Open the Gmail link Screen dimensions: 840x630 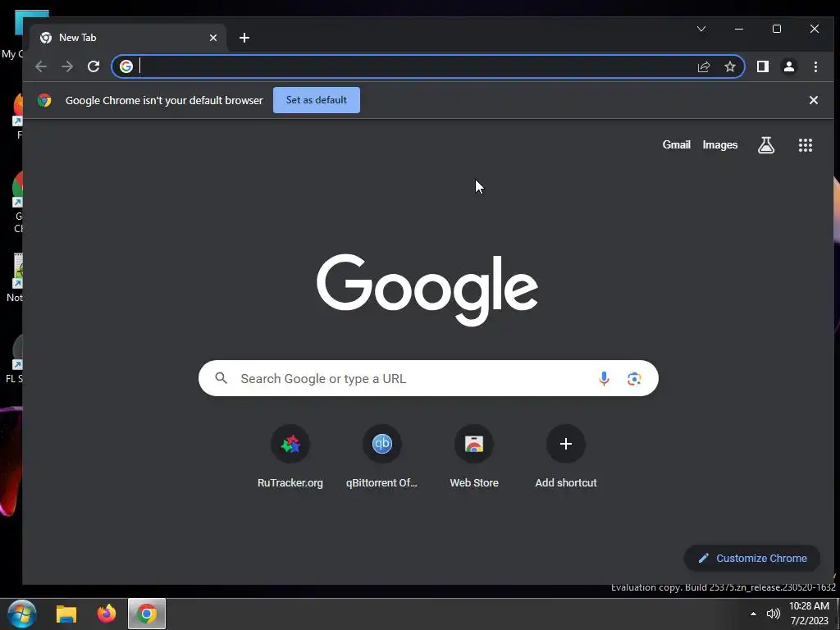676,144
